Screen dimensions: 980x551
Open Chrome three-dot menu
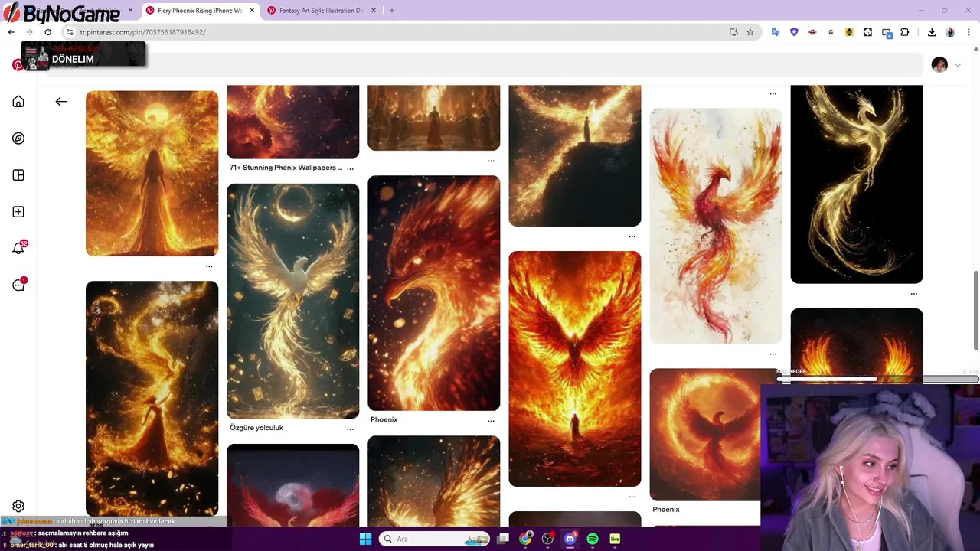[x=969, y=32]
